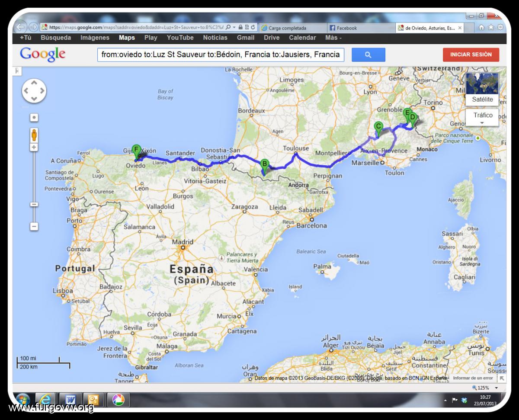Viewport: 519px width, 420px height.
Task: Open Imágenes in the Google bar
Action: pos(95,38)
